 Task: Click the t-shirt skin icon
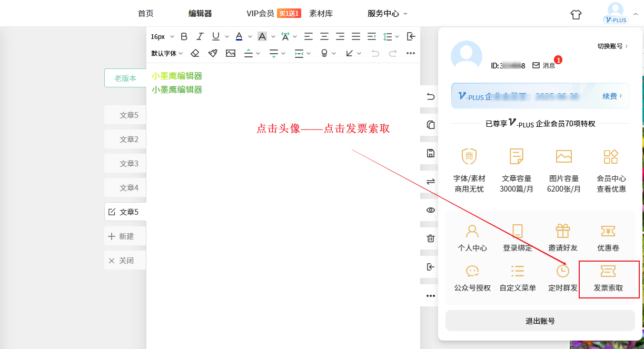click(576, 14)
